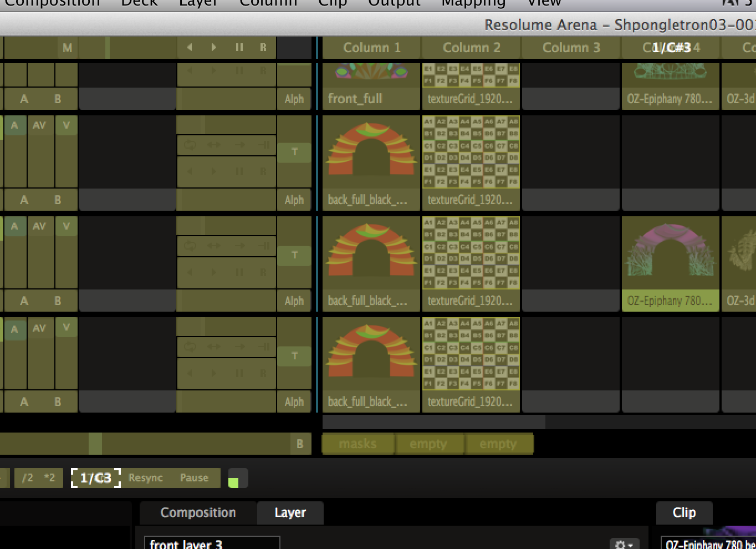This screenshot has width=756, height=549.
Task: Click the B button beside the crossfader
Action: [300, 444]
